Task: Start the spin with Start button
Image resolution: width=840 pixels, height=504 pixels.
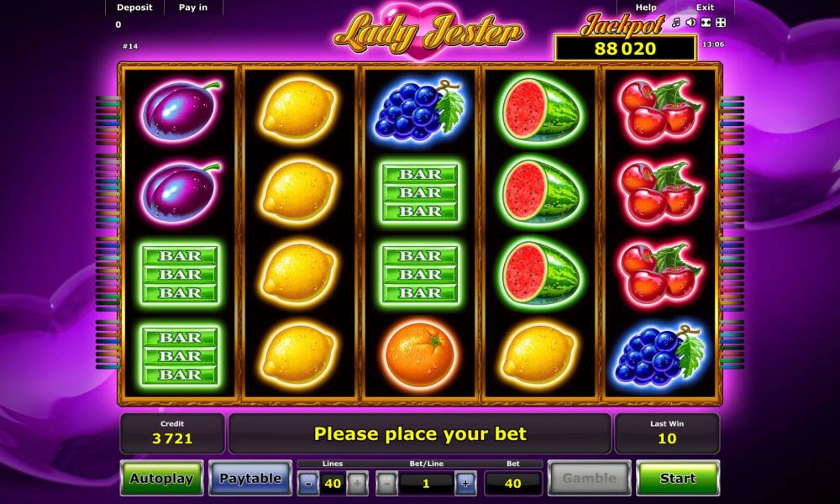Action: click(678, 478)
